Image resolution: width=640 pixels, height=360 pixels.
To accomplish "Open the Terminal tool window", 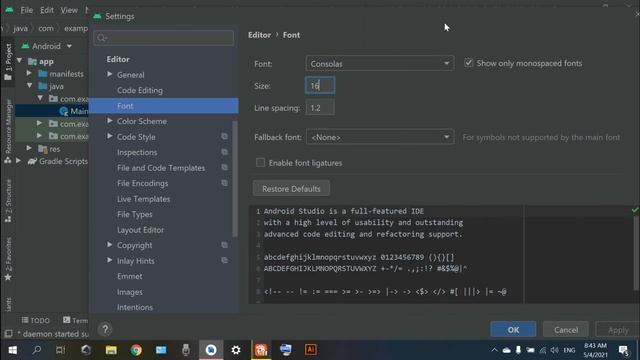I will click(76, 320).
